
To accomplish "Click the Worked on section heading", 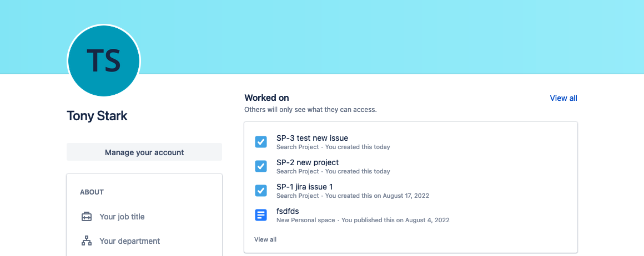I will click(x=266, y=98).
